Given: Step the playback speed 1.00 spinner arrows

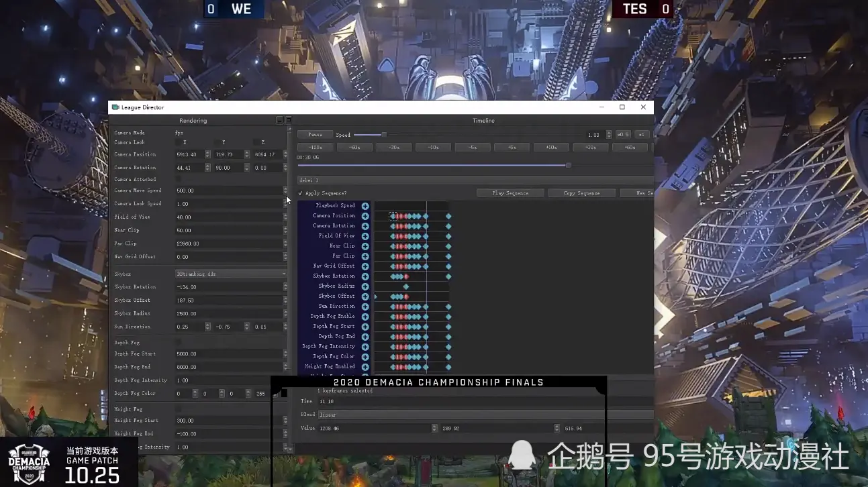Looking at the screenshot, I should point(609,135).
